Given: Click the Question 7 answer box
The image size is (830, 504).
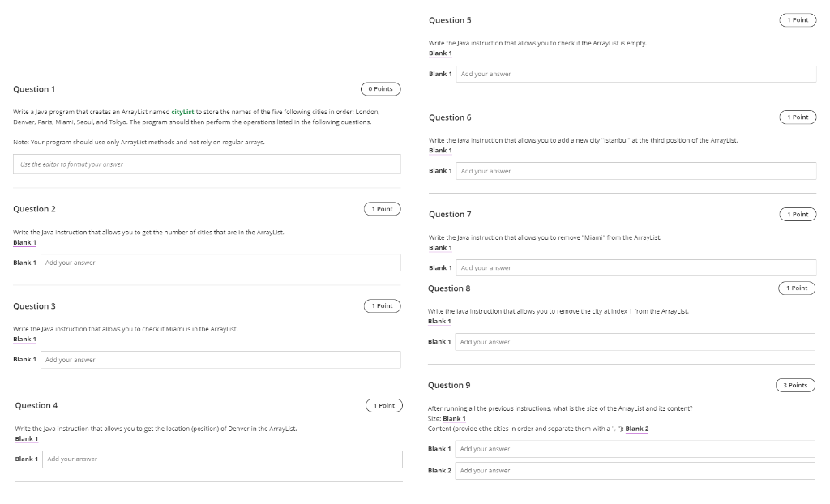Looking at the screenshot, I should click(636, 267).
